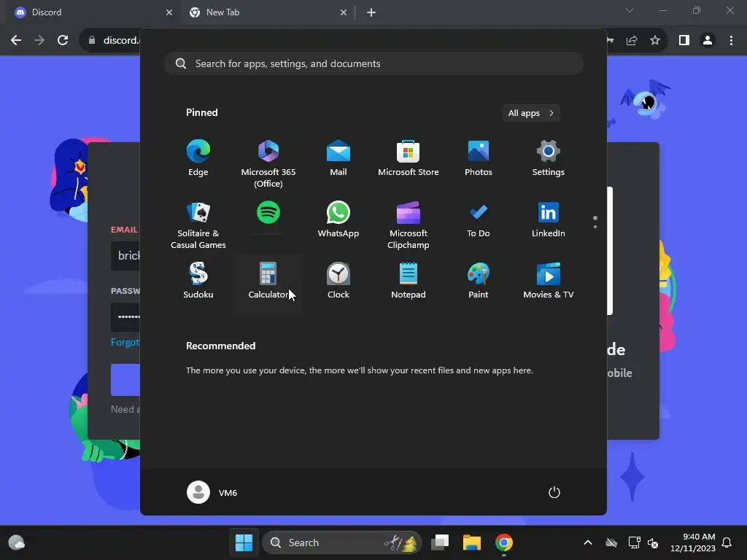The width and height of the screenshot is (747, 560).
Task: Click the Windows Start button on taskbar
Action: pyautogui.click(x=244, y=542)
